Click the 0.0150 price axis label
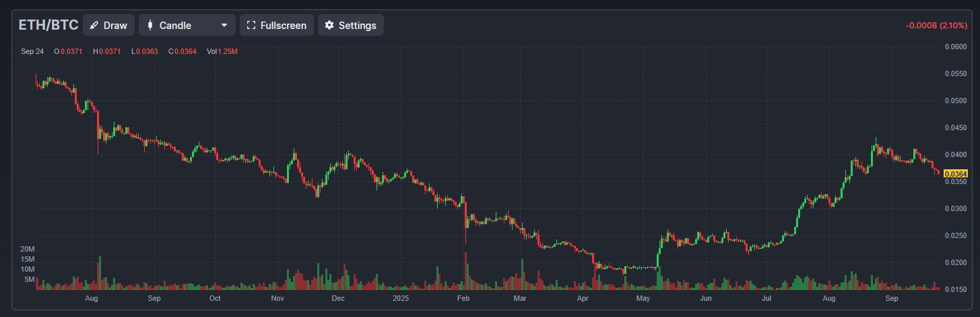The height and width of the screenshot is (317, 980). (956, 289)
